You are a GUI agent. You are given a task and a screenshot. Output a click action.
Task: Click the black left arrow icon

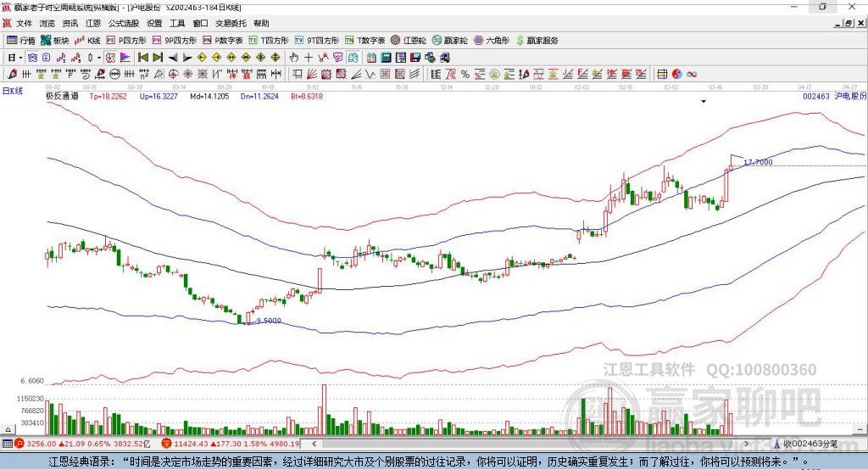173,58
